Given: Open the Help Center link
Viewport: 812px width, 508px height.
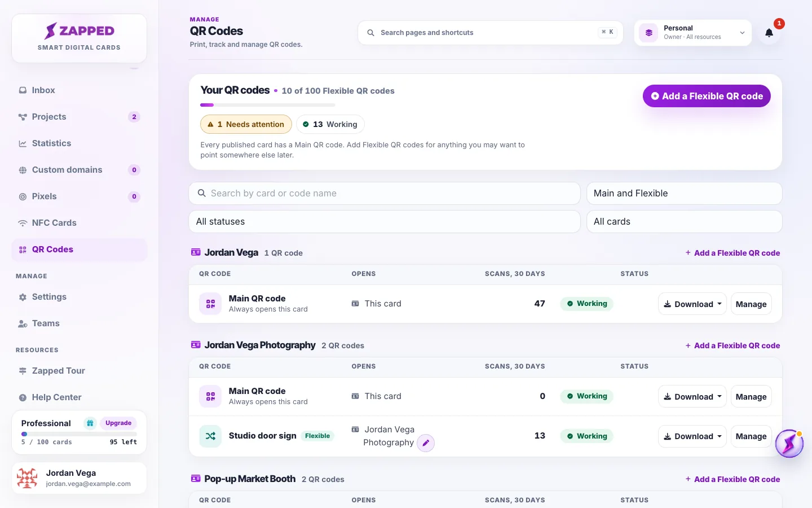Looking at the screenshot, I should pos(80,397).
